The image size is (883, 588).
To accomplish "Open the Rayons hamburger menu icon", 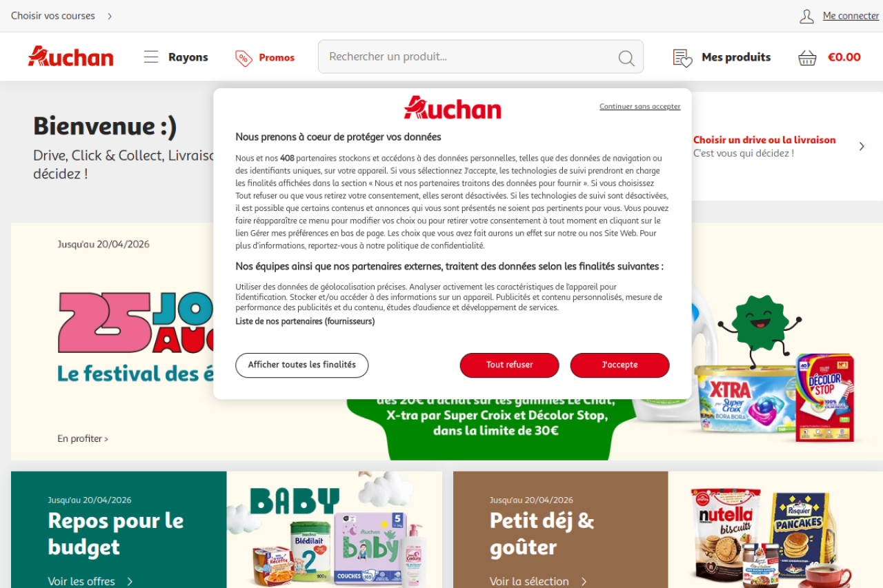I will tap(151, 57).
